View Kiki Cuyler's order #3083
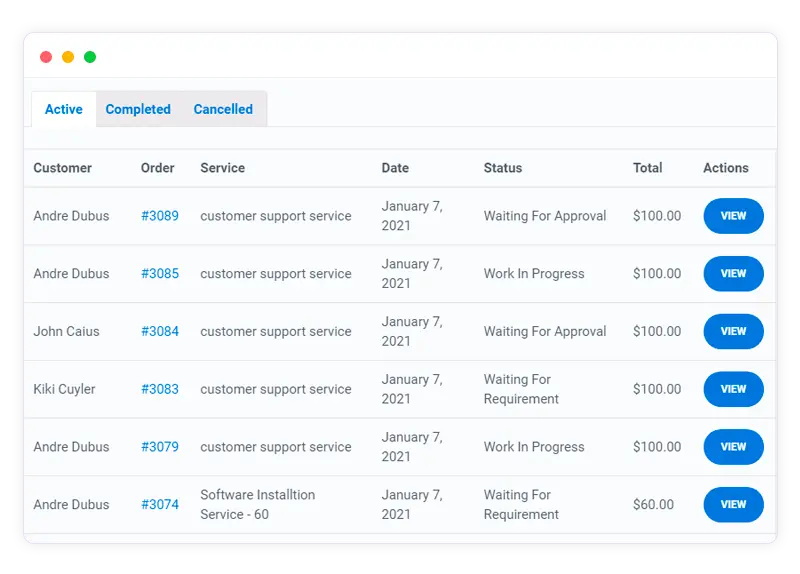 [733, 389]
